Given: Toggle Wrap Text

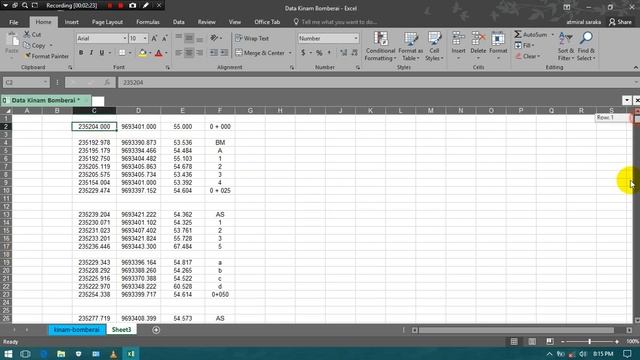Looking at the screenshot, I should pyautogui.click(x=252, y=38).
